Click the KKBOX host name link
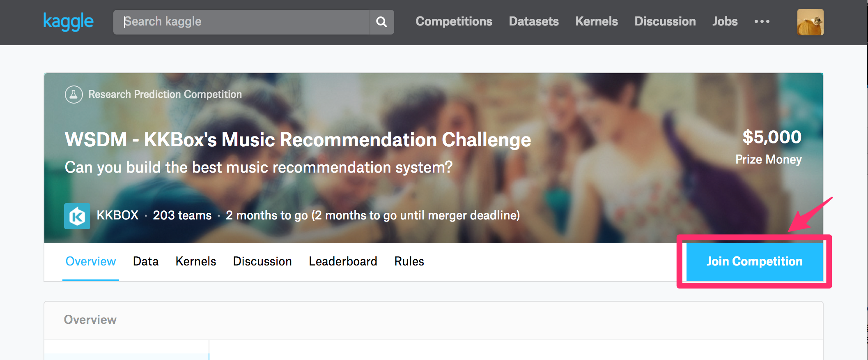 pos(117,215)
